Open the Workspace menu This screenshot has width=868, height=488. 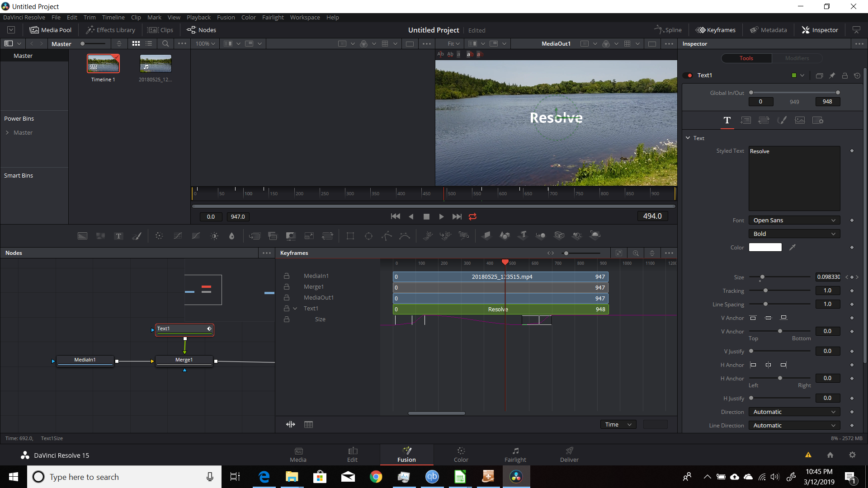coord(305,17)
